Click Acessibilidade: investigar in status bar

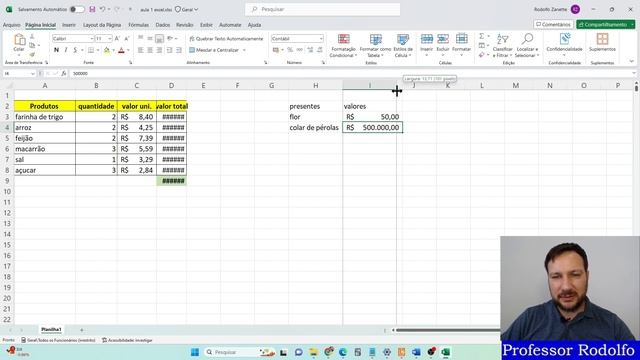[x=127, y=340]
